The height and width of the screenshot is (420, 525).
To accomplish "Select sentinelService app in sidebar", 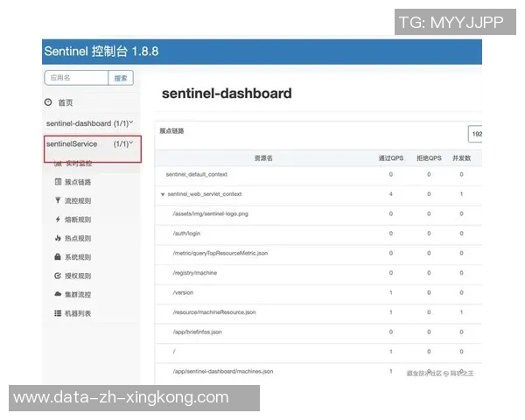I will point(72,143).
